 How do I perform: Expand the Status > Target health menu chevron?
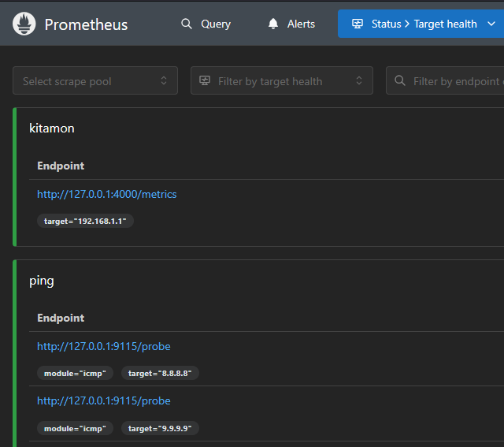491,24
